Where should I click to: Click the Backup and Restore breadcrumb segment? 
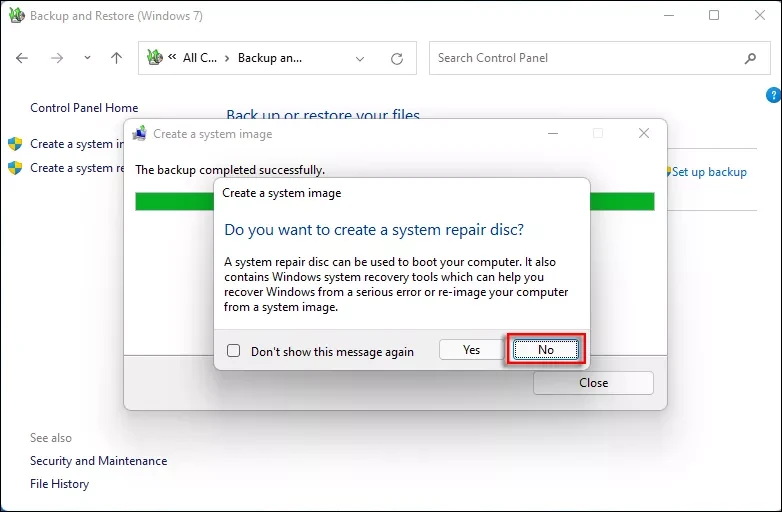270,58
